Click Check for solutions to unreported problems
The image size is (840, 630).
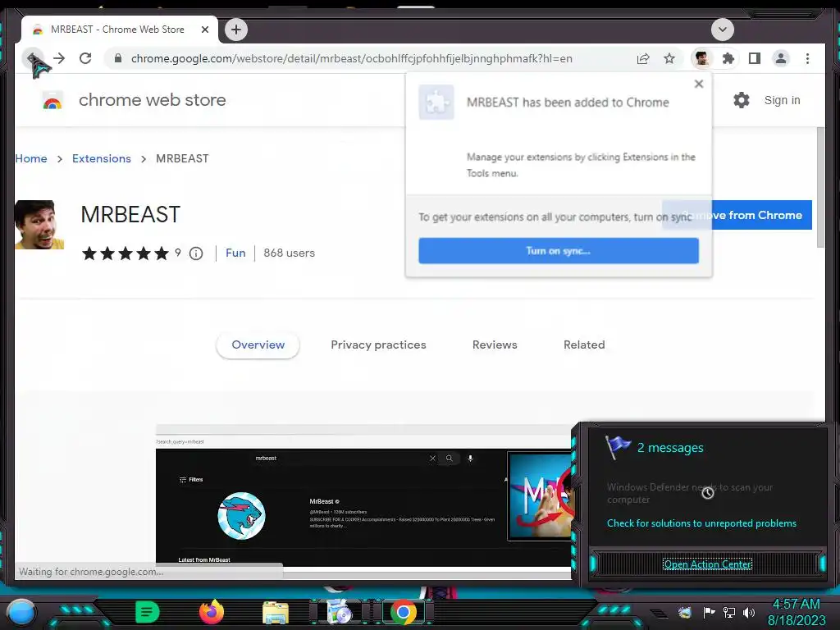point(701,523)
